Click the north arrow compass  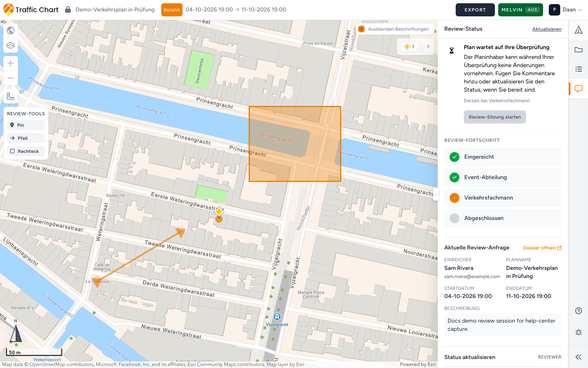click(16, 332)
